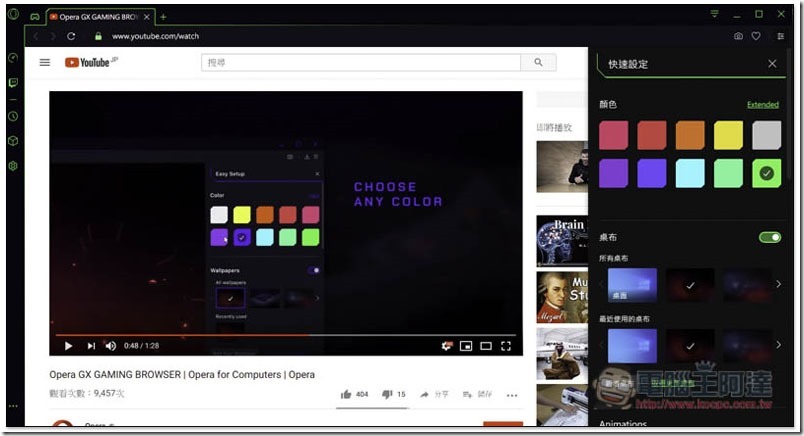Click the sidebar three-dots more icon

tap(13, 406)
